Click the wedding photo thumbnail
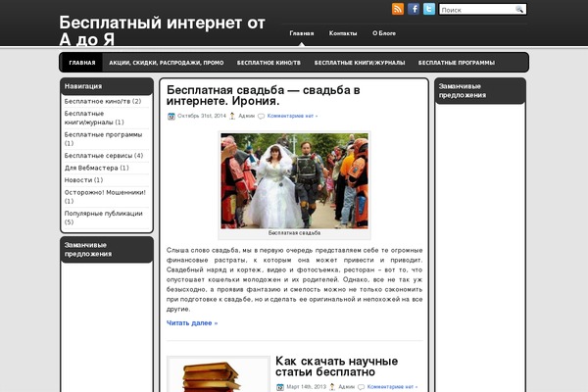 coord(294,180)
